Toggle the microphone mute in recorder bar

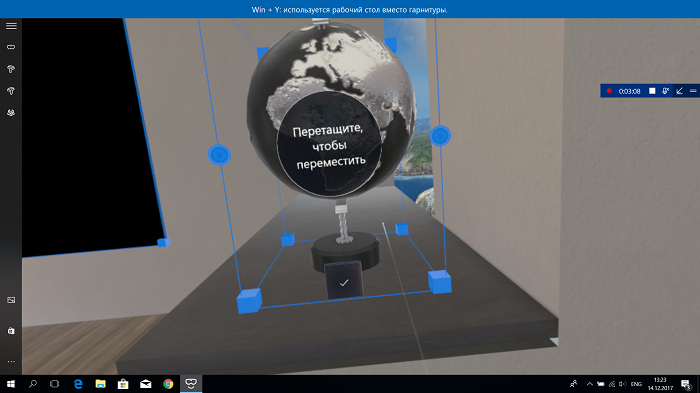pos(666,91)
